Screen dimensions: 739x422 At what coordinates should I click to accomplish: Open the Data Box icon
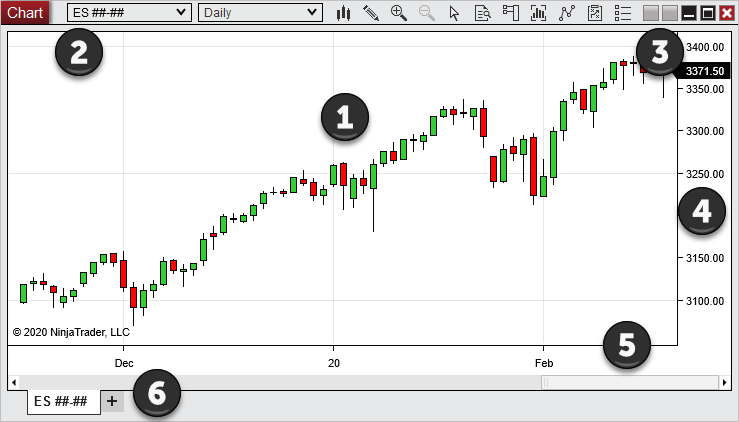click(x=483, y=13)
